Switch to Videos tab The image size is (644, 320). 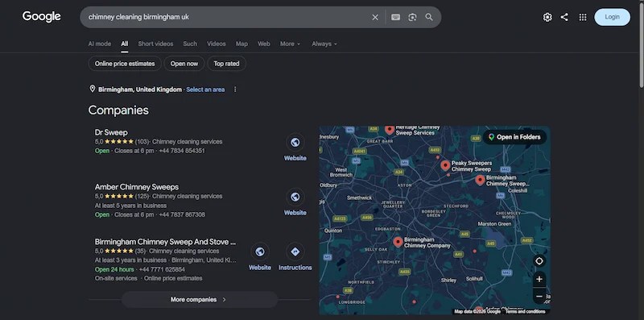coord(217,44)
